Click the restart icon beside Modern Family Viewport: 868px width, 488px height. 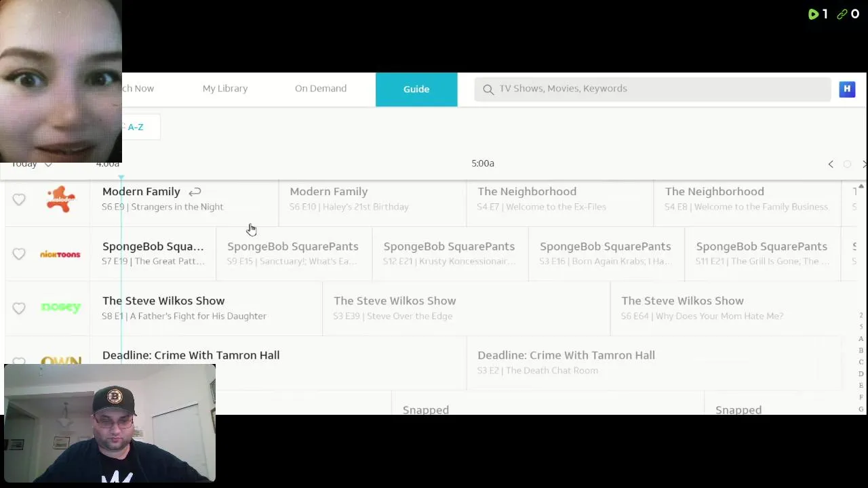point(195,192)
